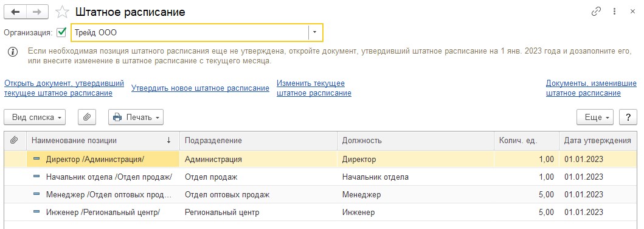Click the position icon beside Директор /Администрация/
Viewport: 644px width, 229px height.
pos(36,159)
